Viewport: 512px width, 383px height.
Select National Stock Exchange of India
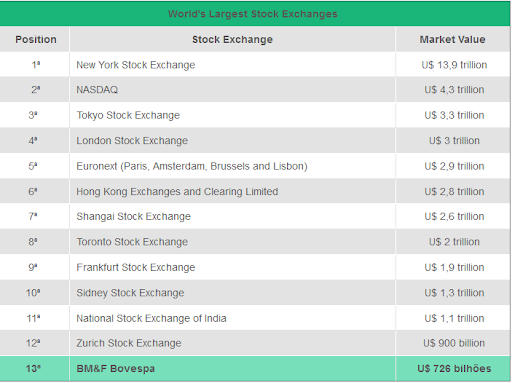(151, 318)
